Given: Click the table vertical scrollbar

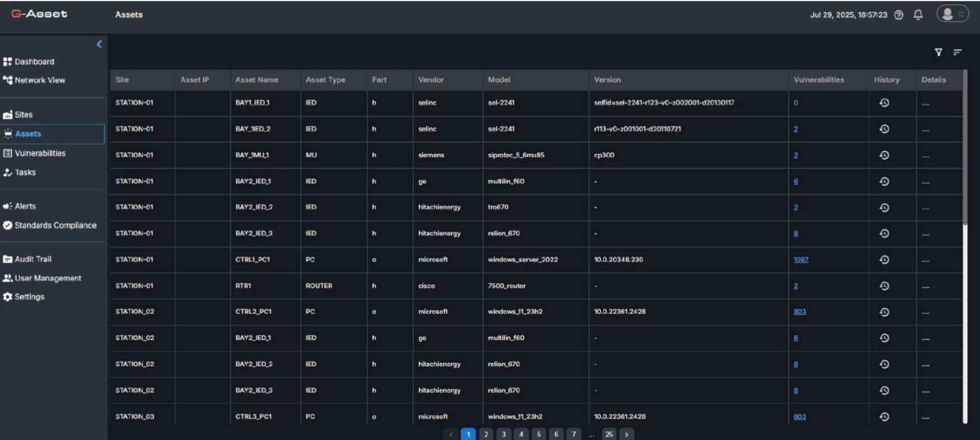Looking at the screenshot, I should (x=965, y=147).
